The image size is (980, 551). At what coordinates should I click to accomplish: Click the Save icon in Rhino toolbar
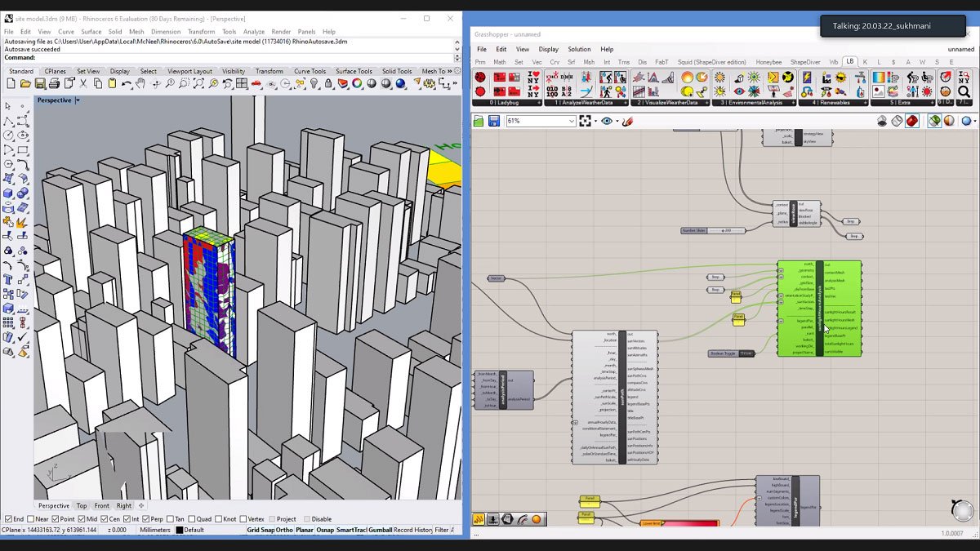(x=41, y=83)
